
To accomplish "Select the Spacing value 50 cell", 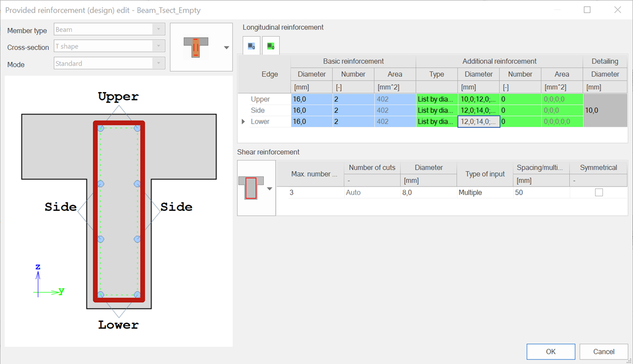I will (541, 193).
